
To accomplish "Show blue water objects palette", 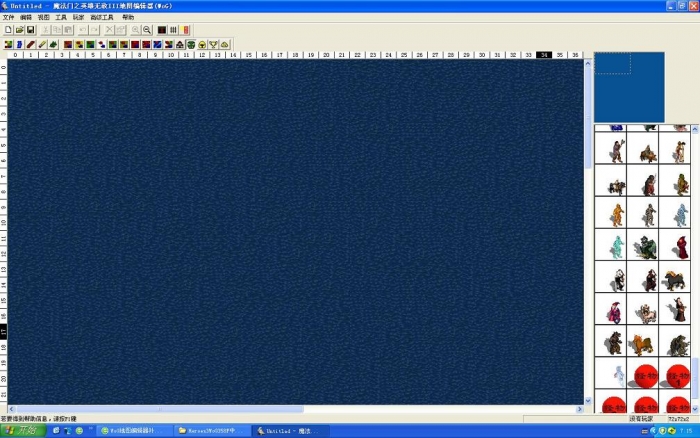I will pos(157,44).
